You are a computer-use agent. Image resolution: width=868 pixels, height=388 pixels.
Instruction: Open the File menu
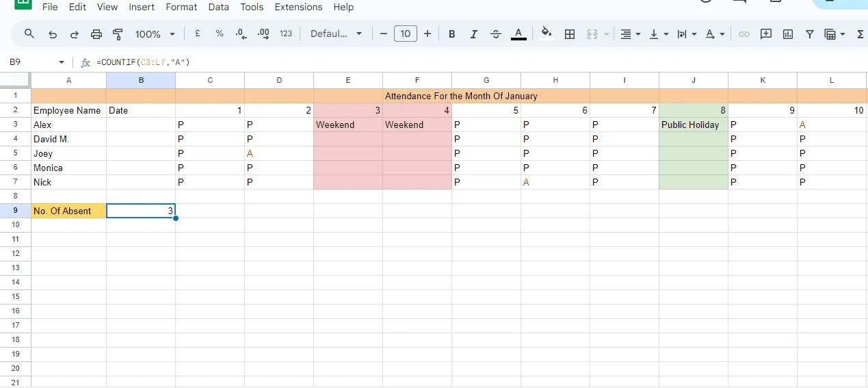(50, 7)
